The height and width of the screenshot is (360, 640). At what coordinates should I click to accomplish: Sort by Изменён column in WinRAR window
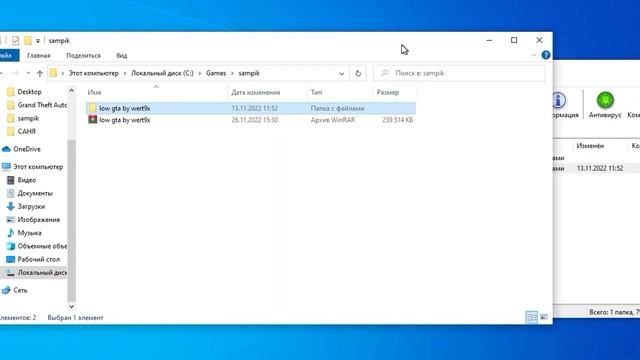pyautogui.click(x=590, y=146)
